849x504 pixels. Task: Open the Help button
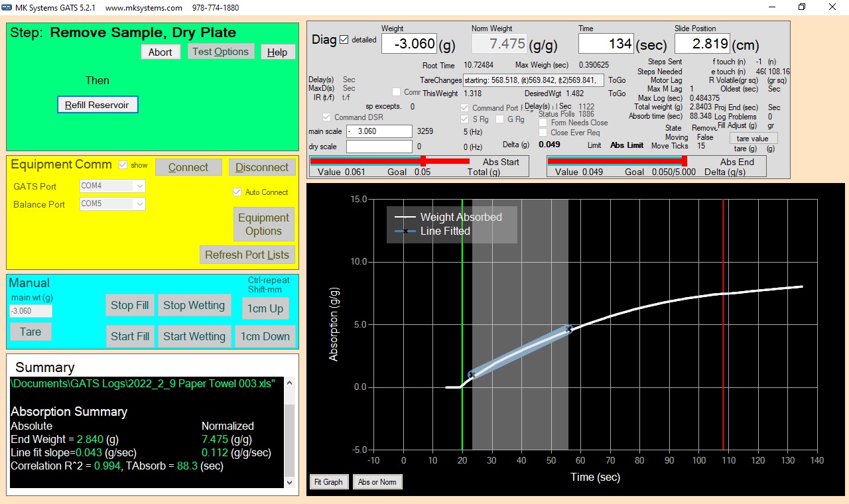point(277,52)
